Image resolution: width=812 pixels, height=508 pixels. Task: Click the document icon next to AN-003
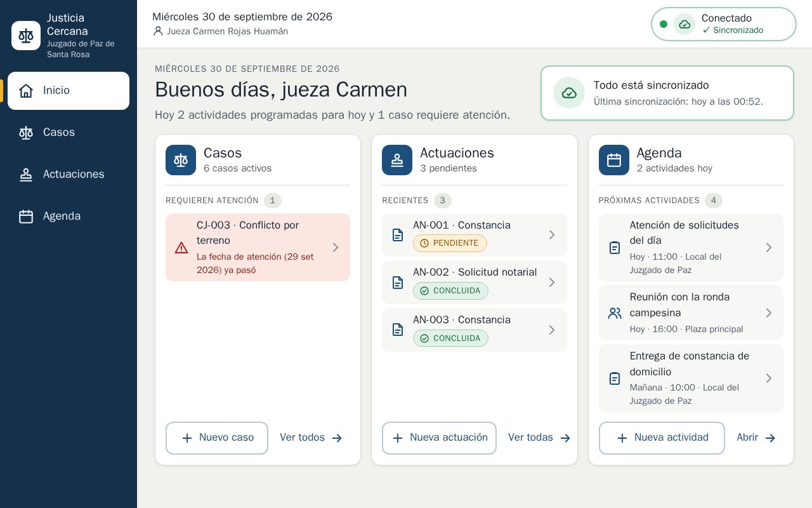pos(398,330)
